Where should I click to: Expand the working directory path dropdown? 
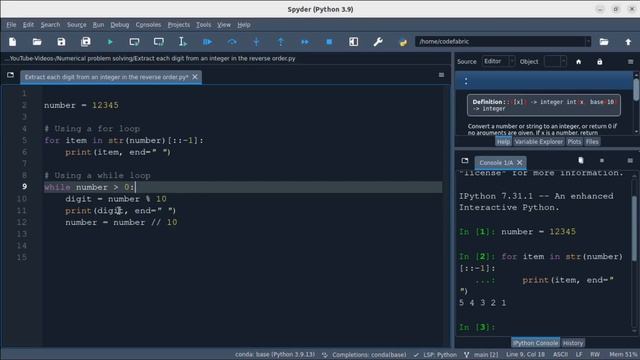tap(588, 42)
